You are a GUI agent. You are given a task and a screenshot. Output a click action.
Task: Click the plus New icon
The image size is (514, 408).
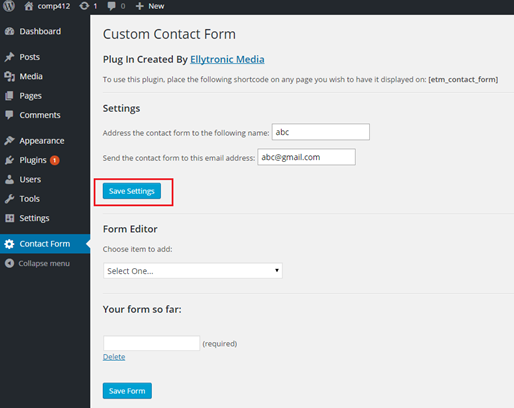[x=140, y=6]
